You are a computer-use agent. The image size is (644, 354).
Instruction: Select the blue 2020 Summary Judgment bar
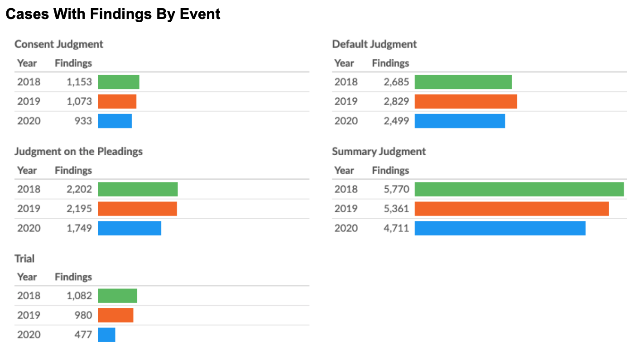pyautogui.click(x=500, y=228)
